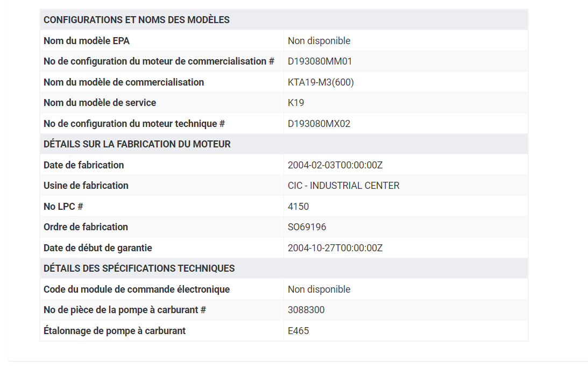This screenshot has height=368, width=588.
Task: Click the manufacturing date 2004-02-03T00:00:00Z
Action: (x=335, y=165)
